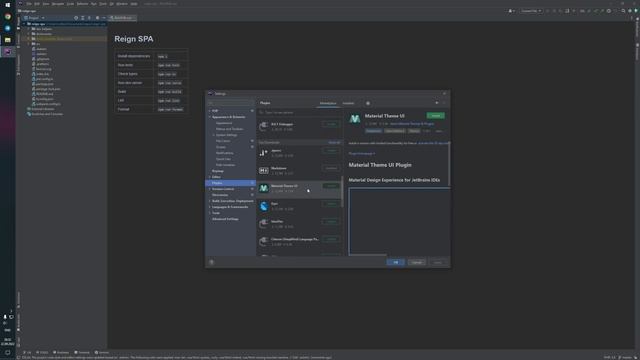Screen dimensions: 640x360
Task: Expand the src folder in Project tree
Action: 29,44
